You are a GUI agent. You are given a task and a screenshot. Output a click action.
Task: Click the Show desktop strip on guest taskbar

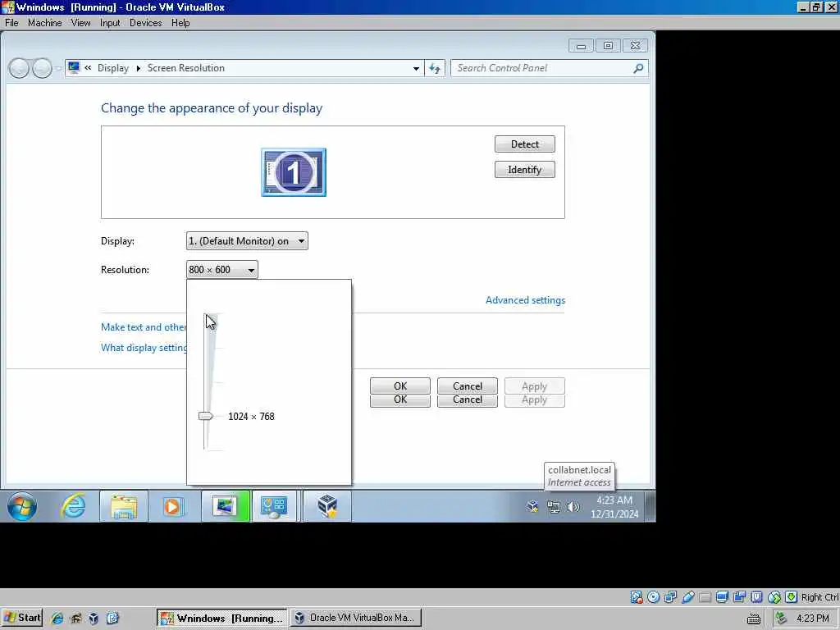(x=650, y=507)
